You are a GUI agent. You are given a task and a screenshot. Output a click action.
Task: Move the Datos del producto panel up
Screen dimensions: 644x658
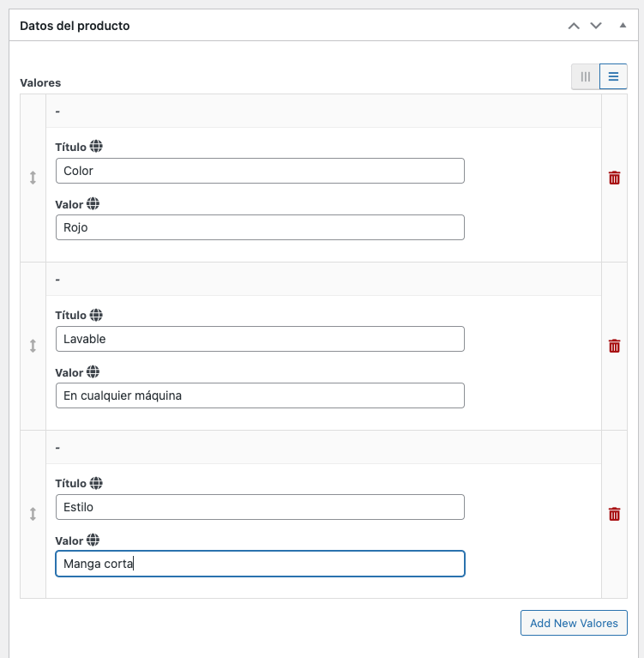coord(574,26)
